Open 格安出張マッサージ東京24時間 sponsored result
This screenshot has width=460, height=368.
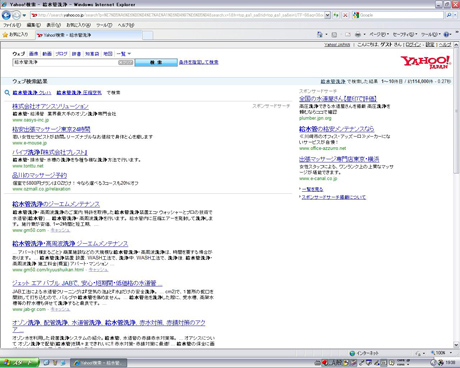click(x=51, y=129)
